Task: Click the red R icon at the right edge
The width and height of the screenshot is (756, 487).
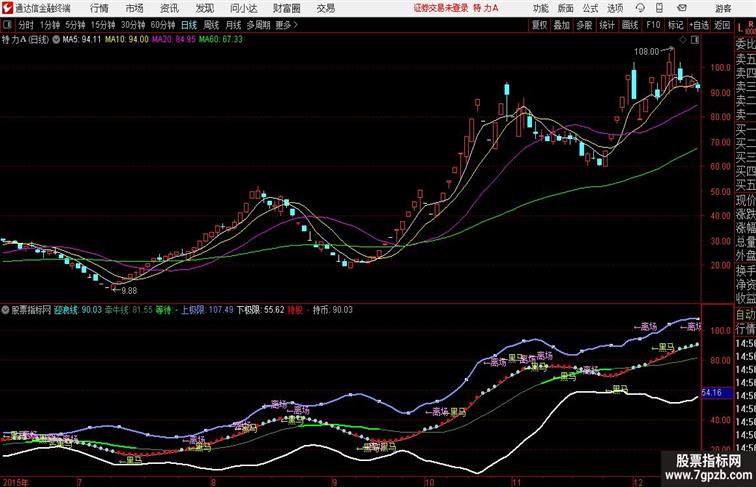Action: (x=751, y=24)
